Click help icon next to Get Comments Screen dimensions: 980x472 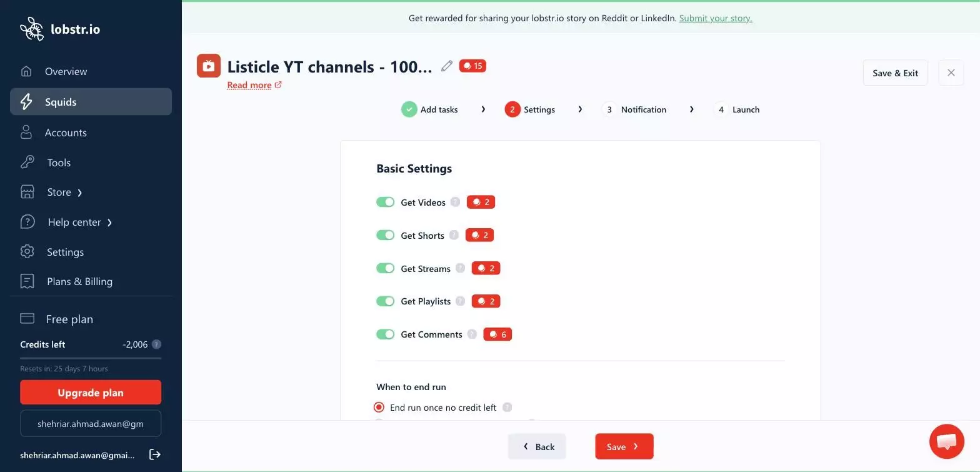[x=472, y=334]
